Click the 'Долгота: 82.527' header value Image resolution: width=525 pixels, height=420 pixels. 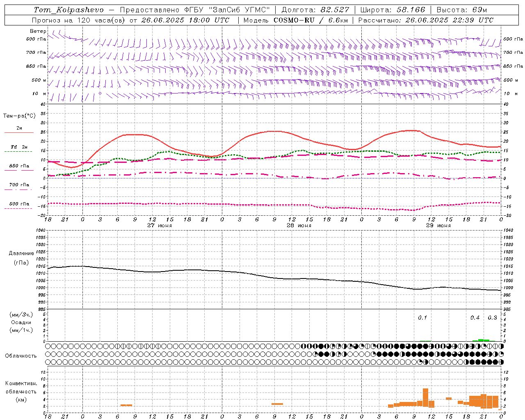(x=315, y=10)
